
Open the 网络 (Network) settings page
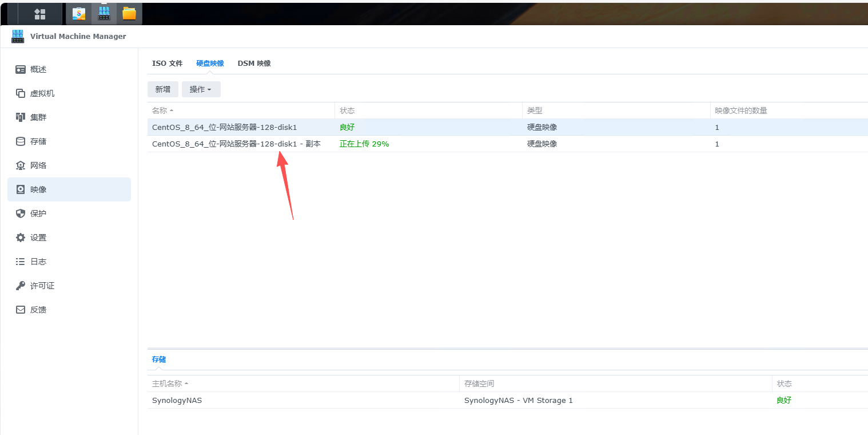tap(38, 165)
